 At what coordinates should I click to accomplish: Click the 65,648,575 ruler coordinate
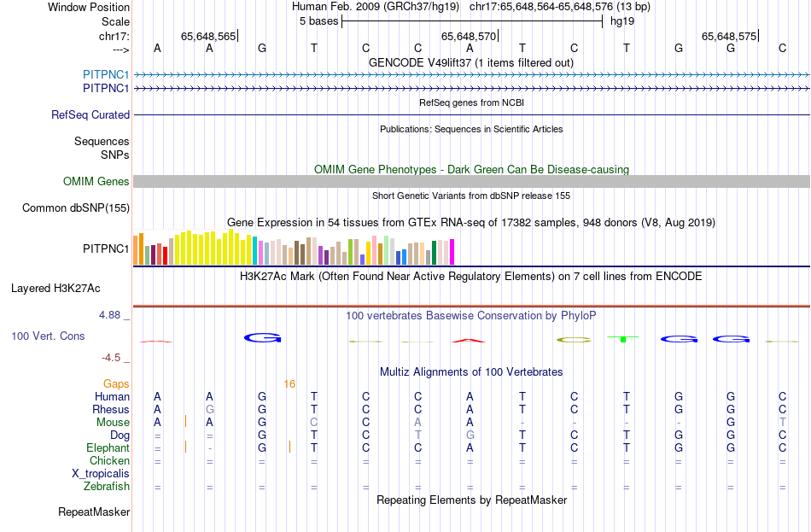point(729,36)
